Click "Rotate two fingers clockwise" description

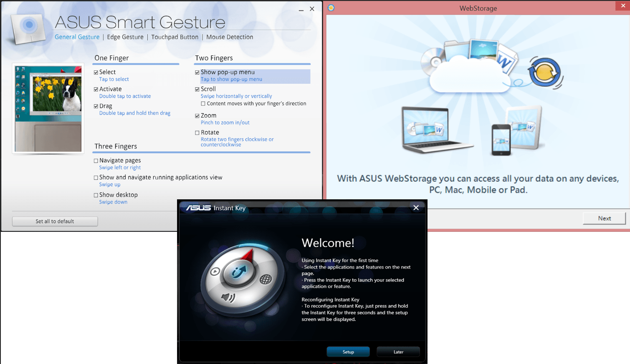tap(237, 142)
